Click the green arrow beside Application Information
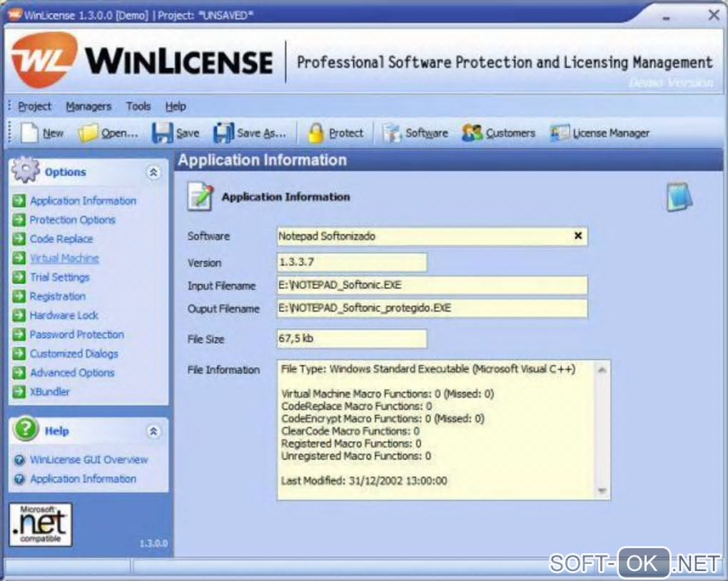The height and width of the screenshot is (581, 728). click(x=19, y=201)
